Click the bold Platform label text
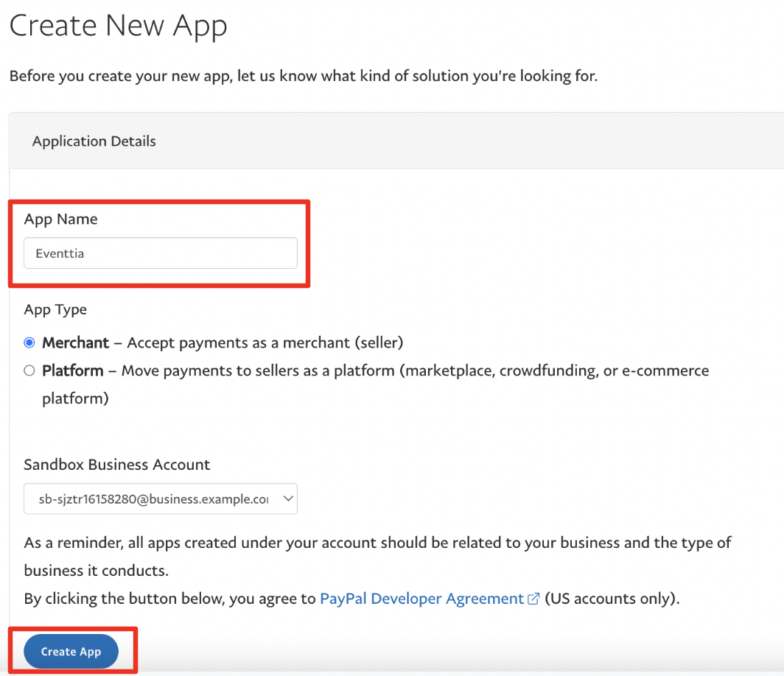This screenshot has height=676, width=784. [72, 370]
